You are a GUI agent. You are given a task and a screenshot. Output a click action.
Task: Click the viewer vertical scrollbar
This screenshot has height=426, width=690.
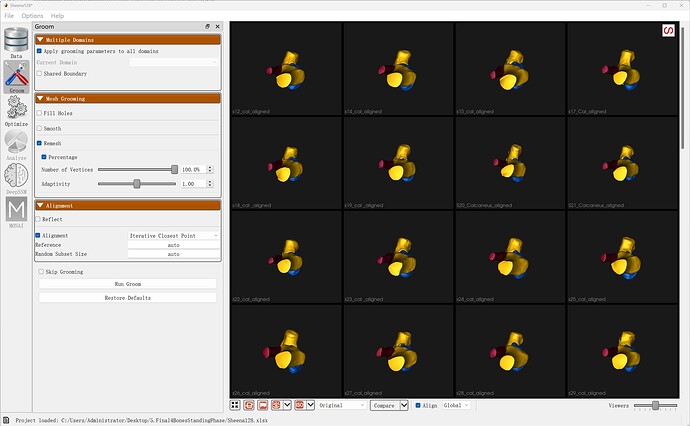point(683,88)
